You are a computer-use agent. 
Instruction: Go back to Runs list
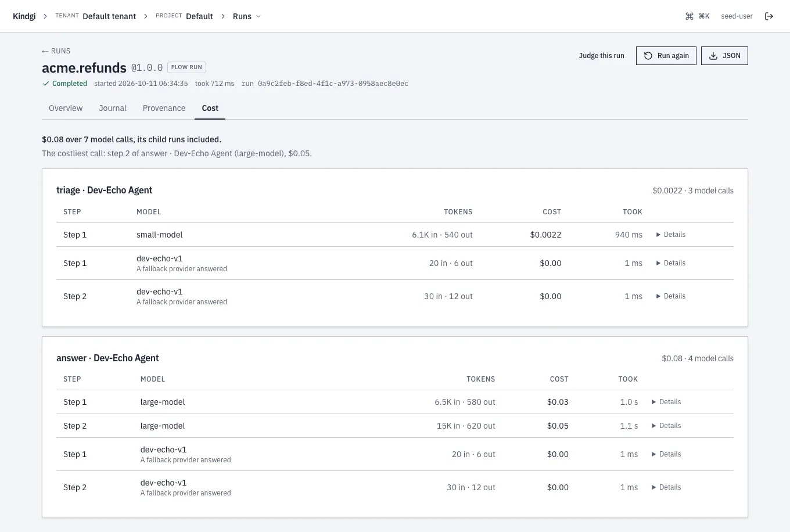(56, 51)
